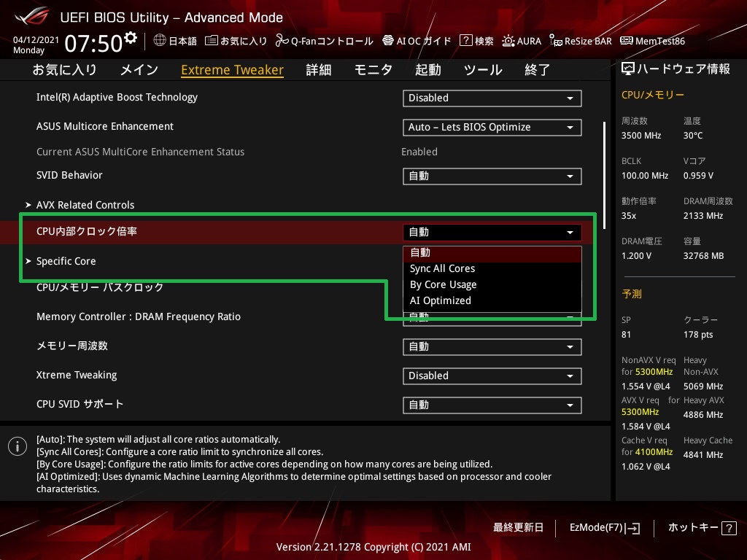Screen dimensions: 747x560
Task: Click Q-Fanコントロール label
Action: [x=332, y=41]
